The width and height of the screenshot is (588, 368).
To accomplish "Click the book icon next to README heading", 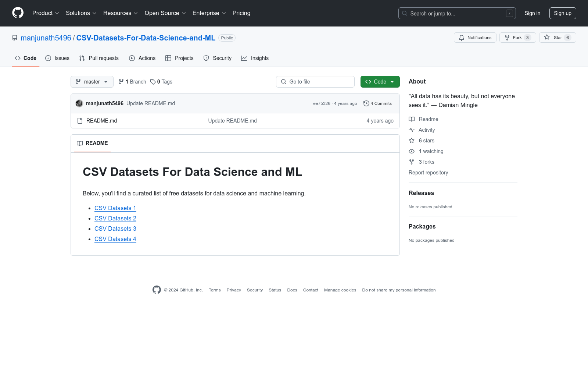I will click(80, 143).
